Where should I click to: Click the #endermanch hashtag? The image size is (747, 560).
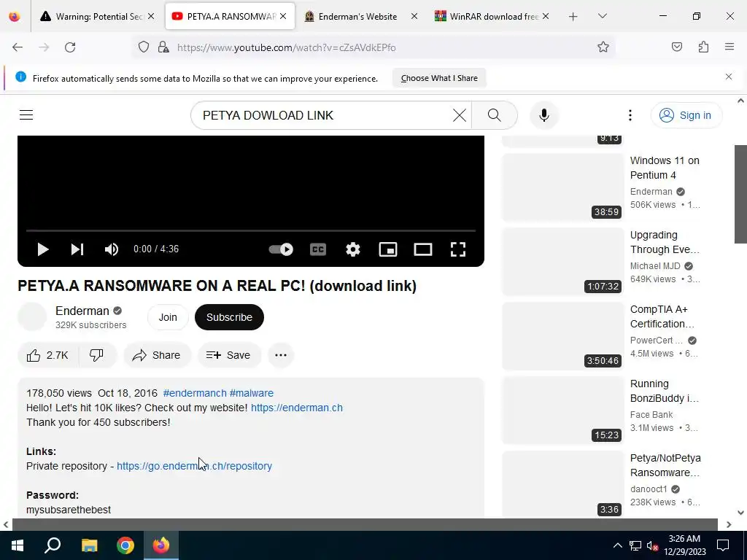coord(195,393)
